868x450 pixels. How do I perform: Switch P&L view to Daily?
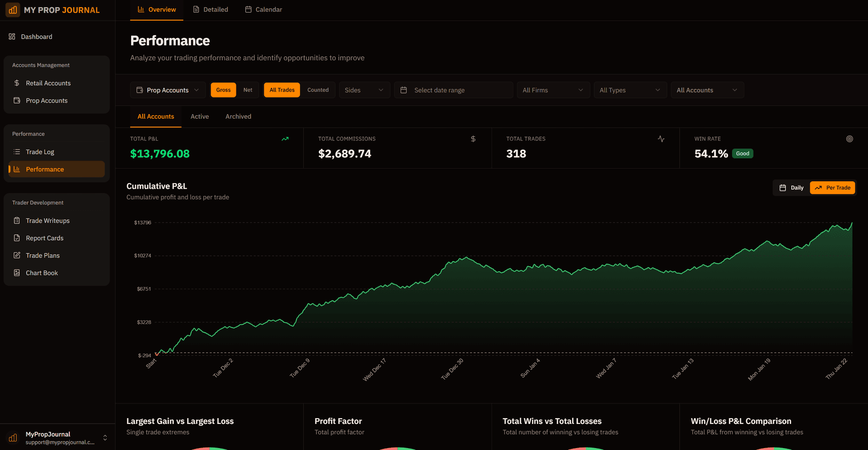tap(791, 188)
